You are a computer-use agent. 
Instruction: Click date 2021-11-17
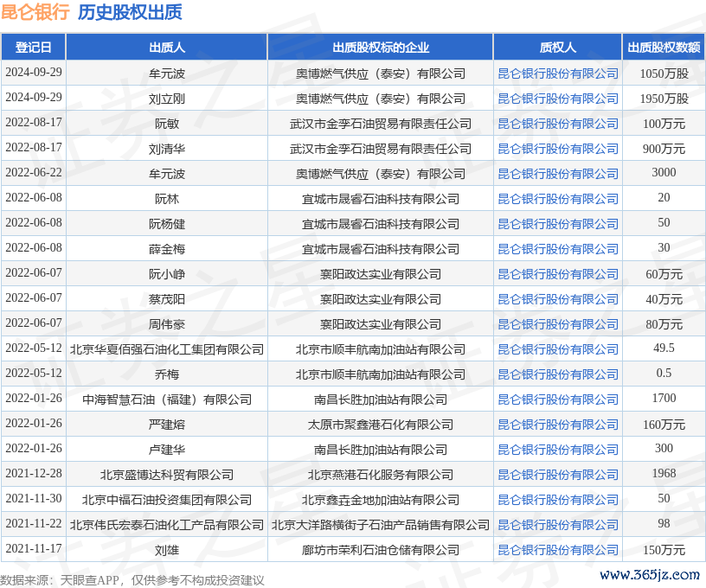(x=34, y=548)
